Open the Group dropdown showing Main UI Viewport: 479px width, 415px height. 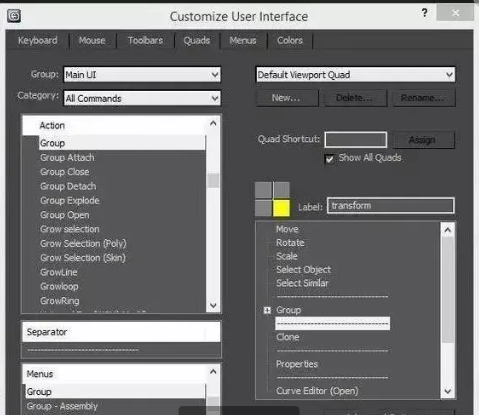point(142,75)
